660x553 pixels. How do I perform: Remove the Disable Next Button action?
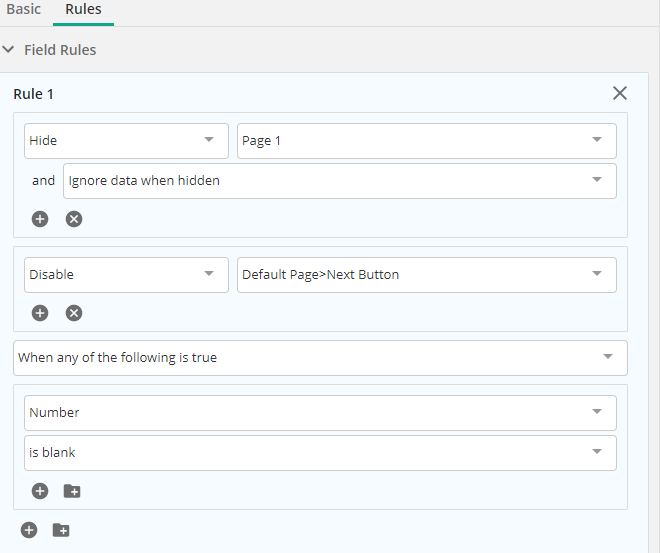tap(74, 313)
